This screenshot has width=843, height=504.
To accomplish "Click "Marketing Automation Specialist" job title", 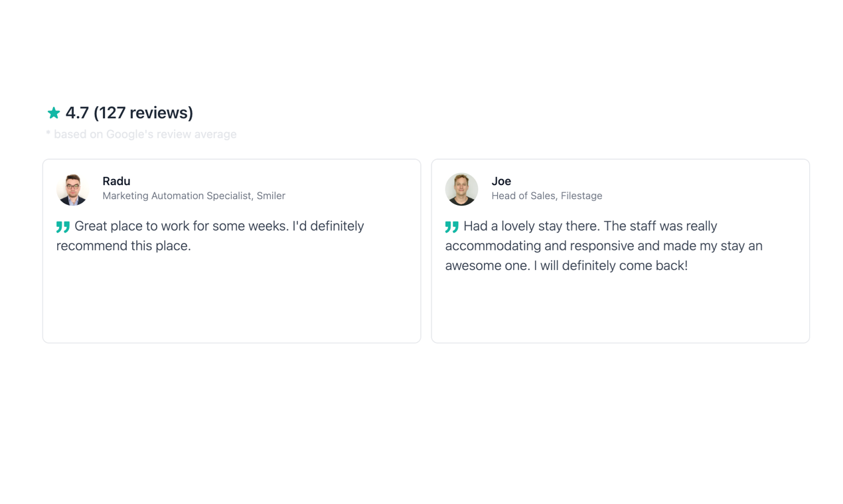I will [177, 196].
